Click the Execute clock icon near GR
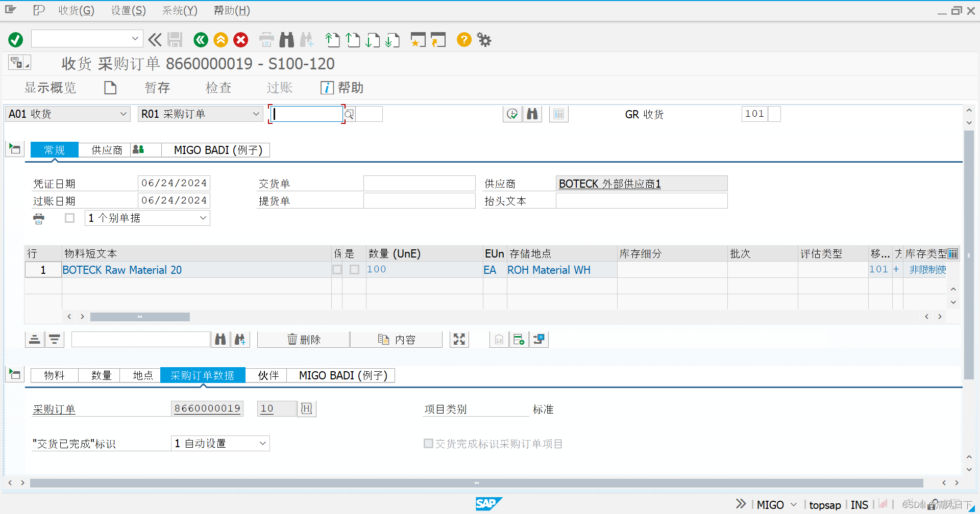Viewport: 980px width, 514px height. pos(512,114)
